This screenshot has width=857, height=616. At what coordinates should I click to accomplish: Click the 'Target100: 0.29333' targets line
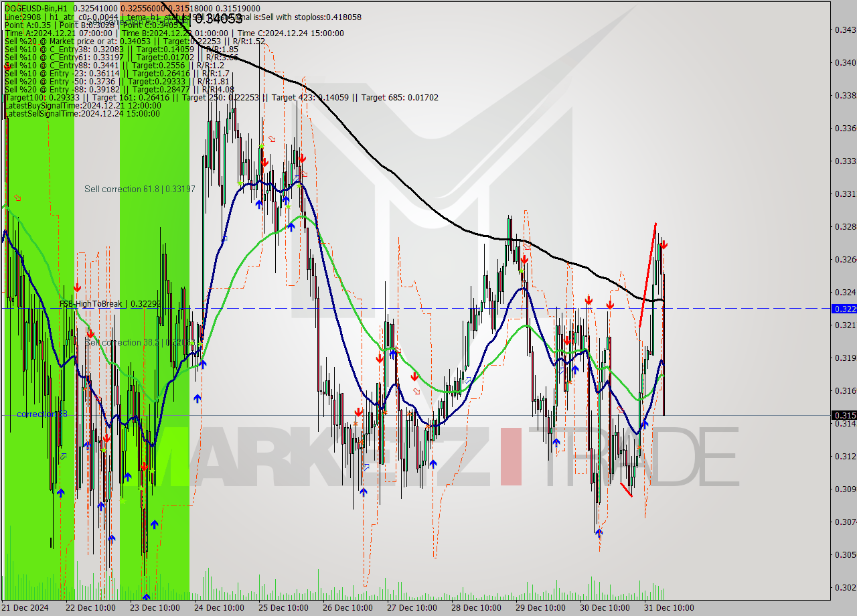point(222,98)
